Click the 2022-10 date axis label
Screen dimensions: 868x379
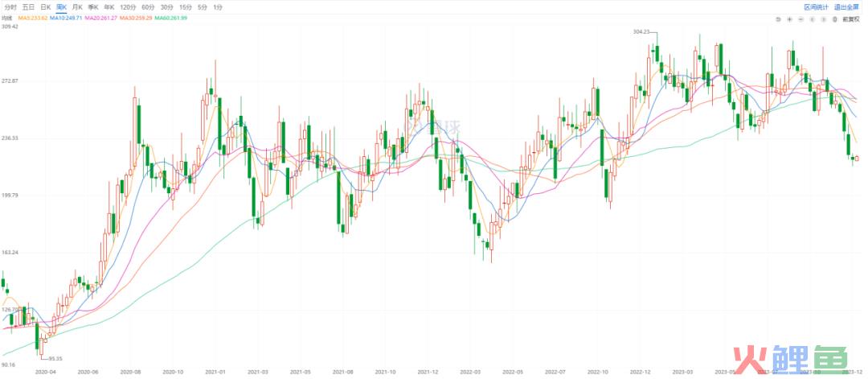(597, 373)
